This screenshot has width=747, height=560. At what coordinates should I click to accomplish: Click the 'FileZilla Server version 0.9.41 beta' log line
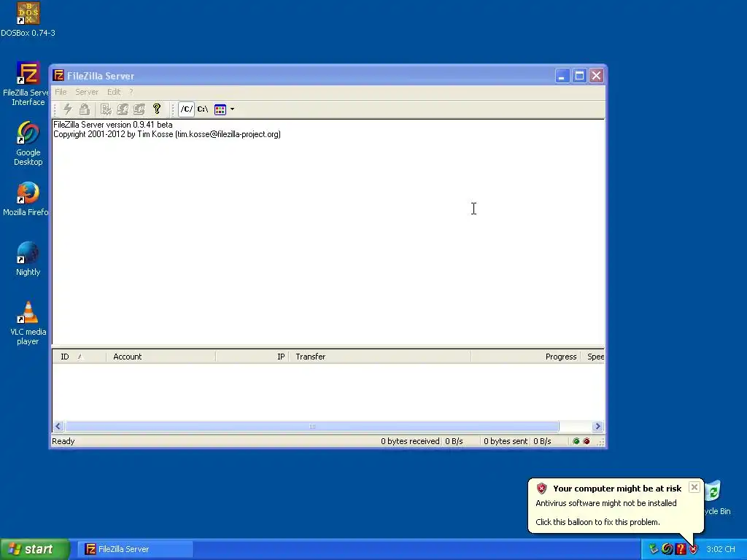pyautogui.click(x=113, y=125)
